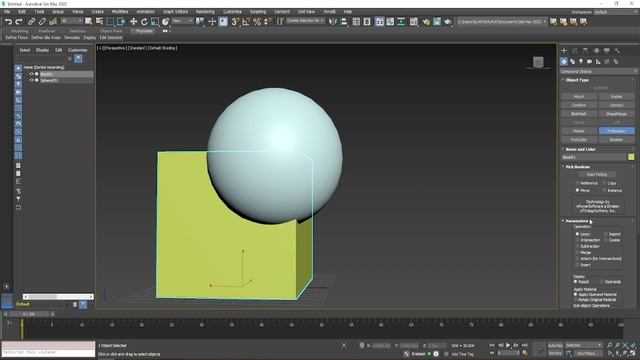
Task: Click the Redo arrow icon
Action: (19, 22)
